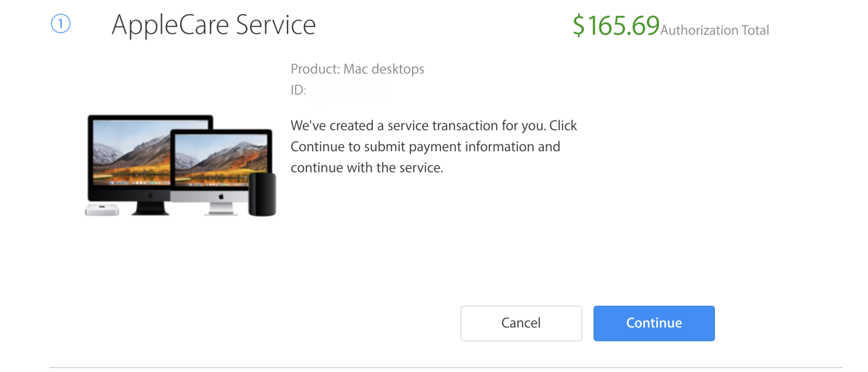Click the 'continue with the service.' text line
The image size is (868, 372).
[x=367, y=168]
